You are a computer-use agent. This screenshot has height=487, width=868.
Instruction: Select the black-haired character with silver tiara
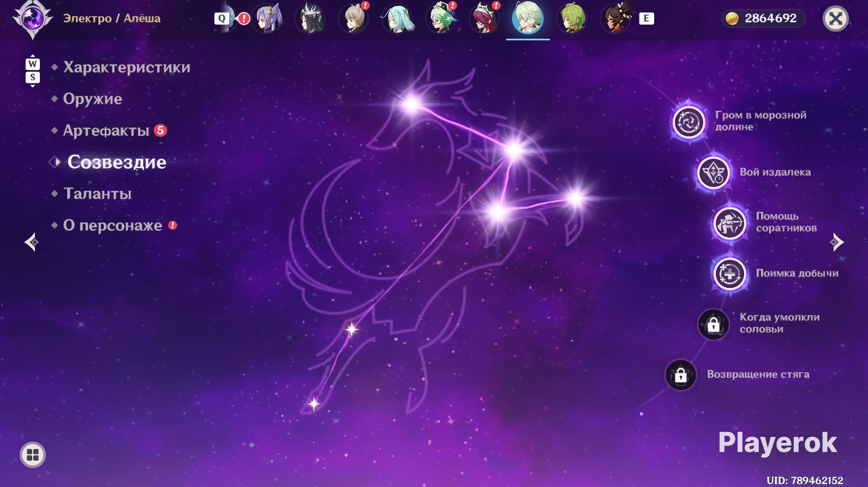tap(310, 18)
